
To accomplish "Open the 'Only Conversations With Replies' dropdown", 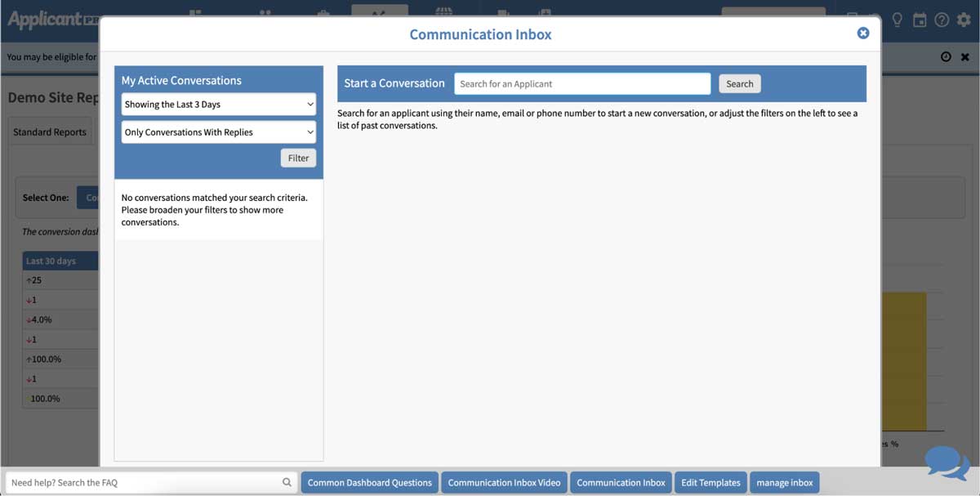I will [x=218, y=132].
